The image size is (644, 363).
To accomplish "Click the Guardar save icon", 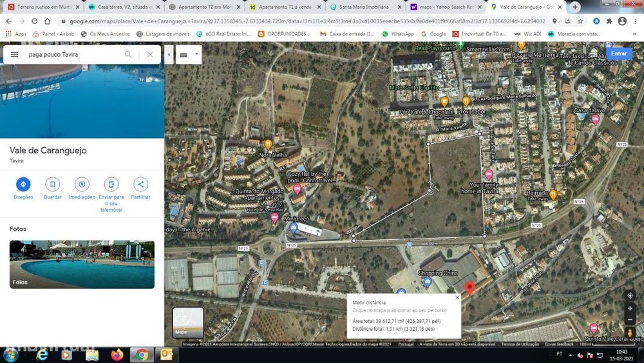I will click(53, 184).
